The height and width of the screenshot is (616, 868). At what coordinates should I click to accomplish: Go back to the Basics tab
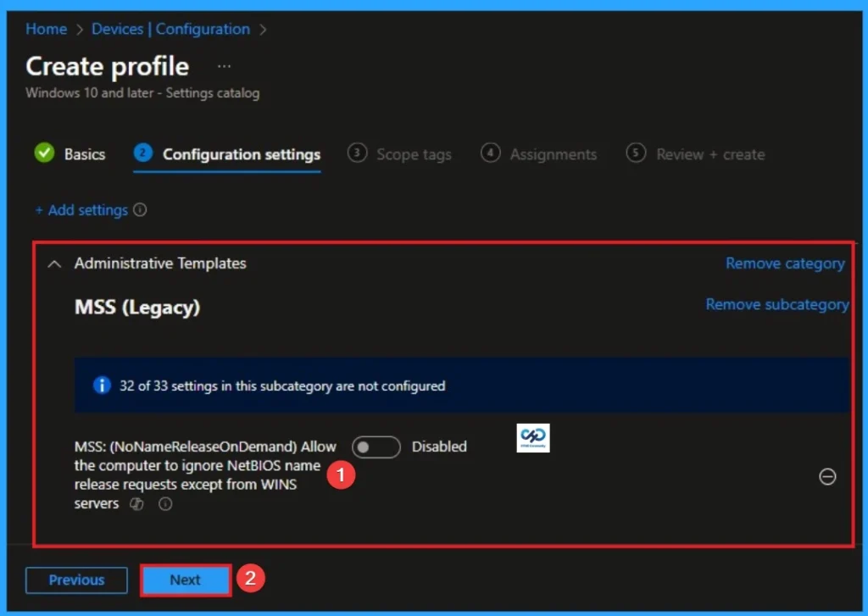coord(83,154)
